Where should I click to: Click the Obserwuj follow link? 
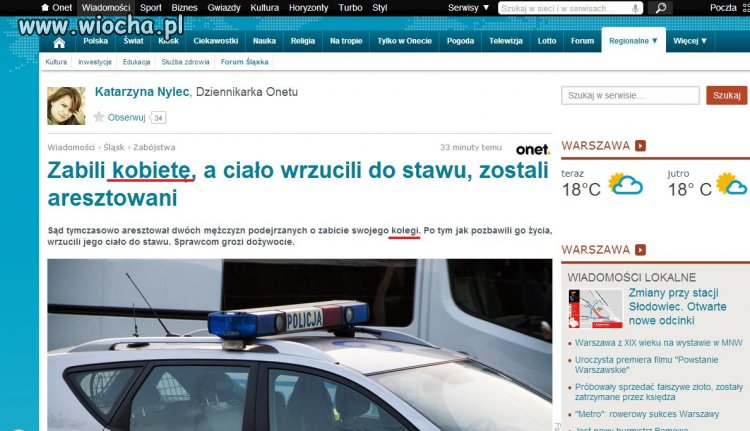pyautogui.click(x=126, y=117)
